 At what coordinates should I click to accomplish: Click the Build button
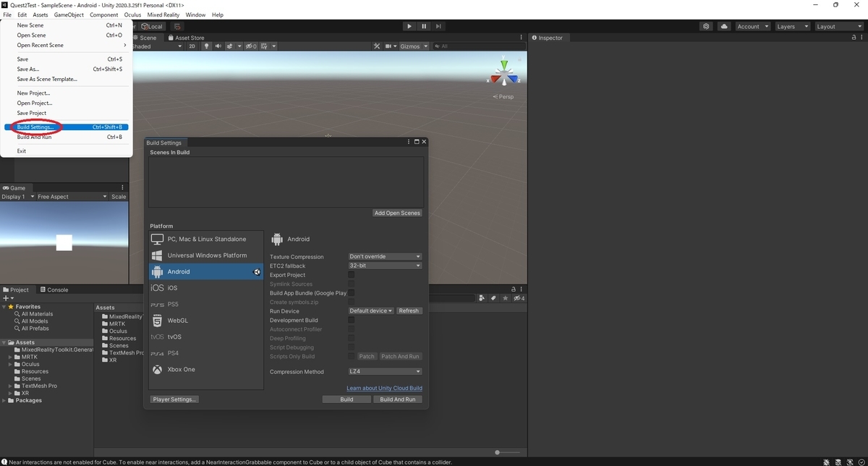346,399
